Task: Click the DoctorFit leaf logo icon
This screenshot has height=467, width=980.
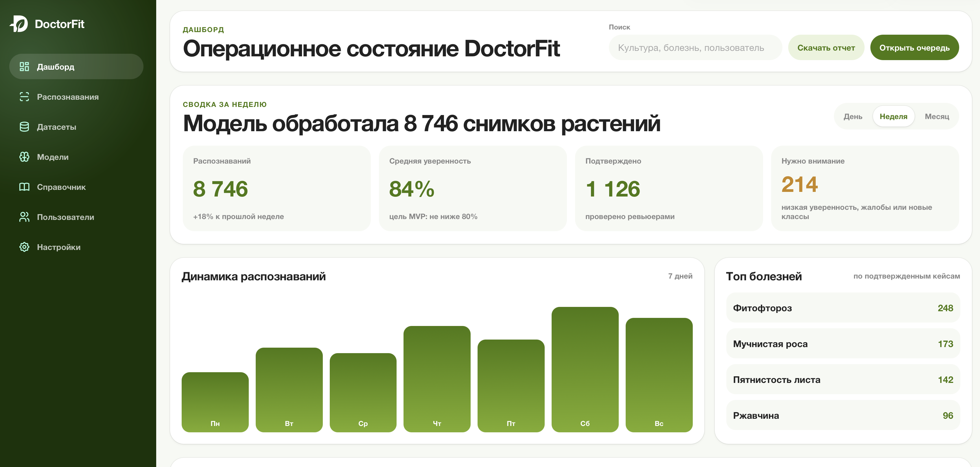Action: (19, 24)
